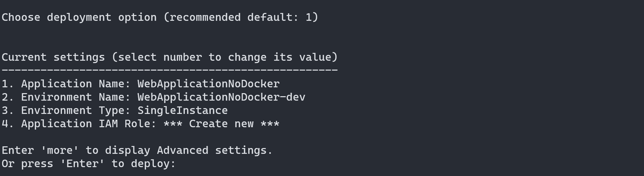Click after the 'to deploy:' prompt
The image size is (644, 176).
(182, 164)
